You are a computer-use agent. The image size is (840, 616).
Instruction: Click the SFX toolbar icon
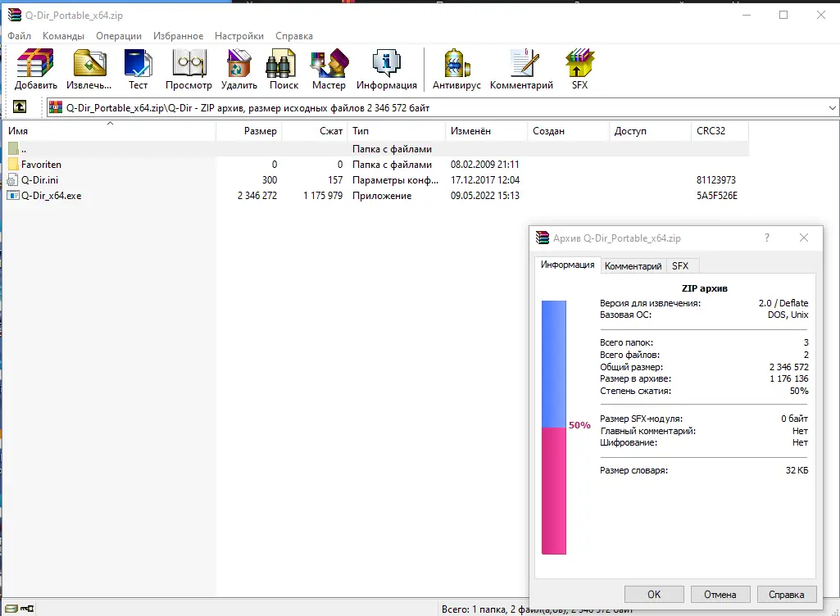[579, 69]
